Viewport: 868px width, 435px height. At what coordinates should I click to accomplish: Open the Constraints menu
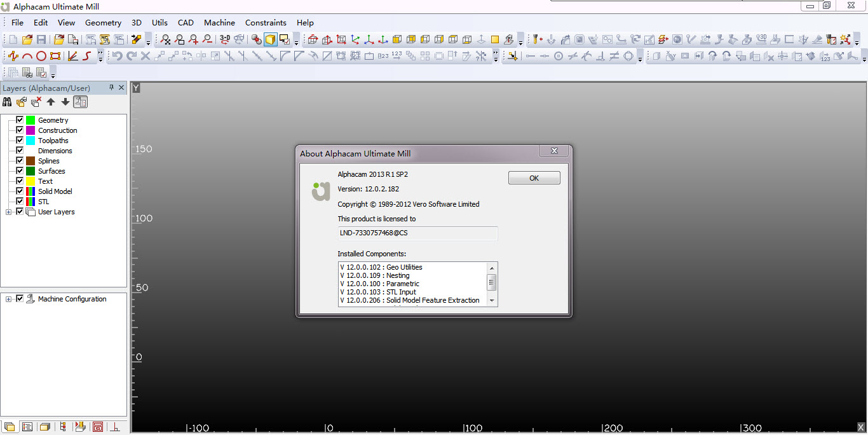(x=266, y=22)
